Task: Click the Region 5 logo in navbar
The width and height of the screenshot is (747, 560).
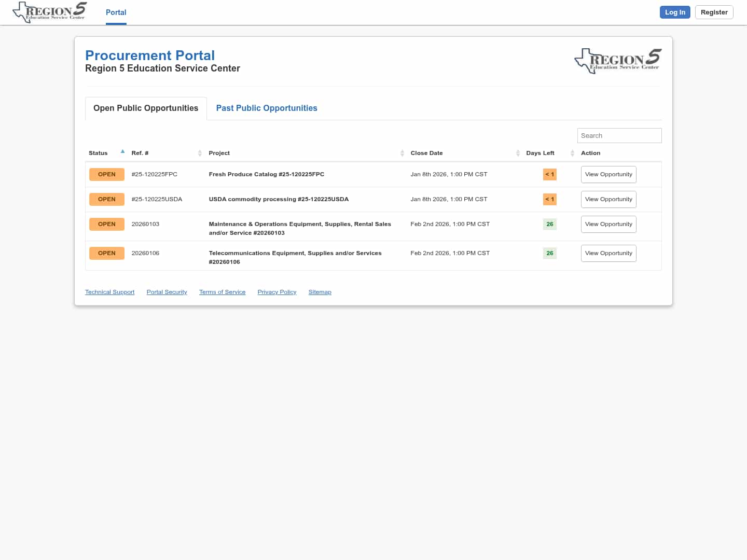Action: (50, 12)
